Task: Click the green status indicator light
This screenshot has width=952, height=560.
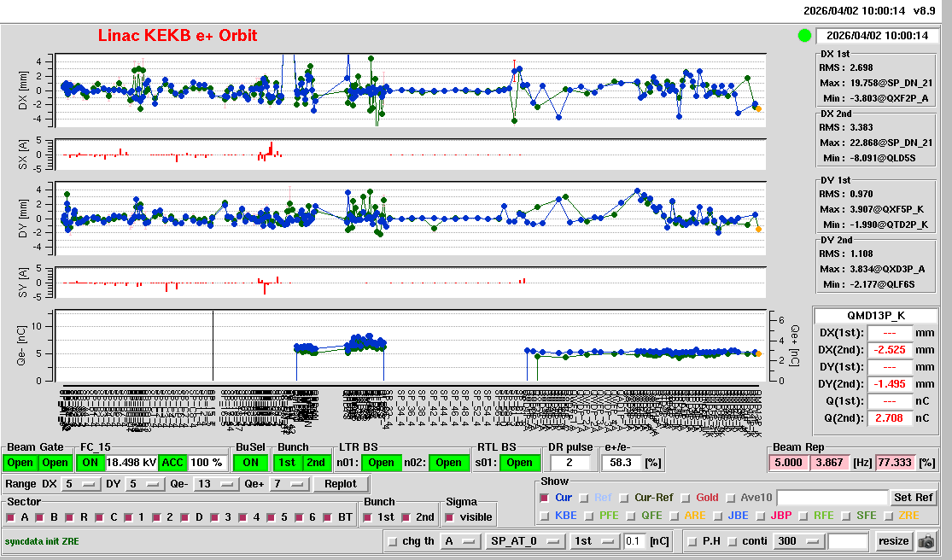Action: point(804,36)
